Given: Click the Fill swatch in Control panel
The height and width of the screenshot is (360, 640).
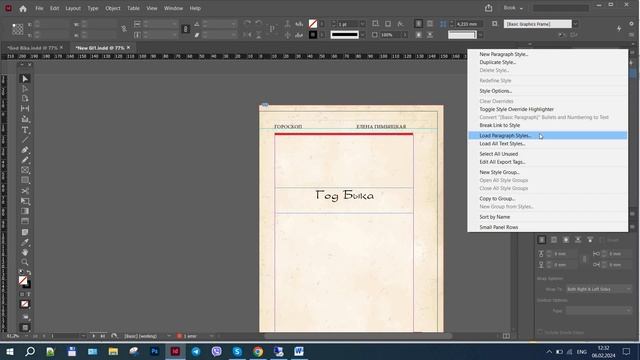Looking at the screenshot, I should (313, 24).
